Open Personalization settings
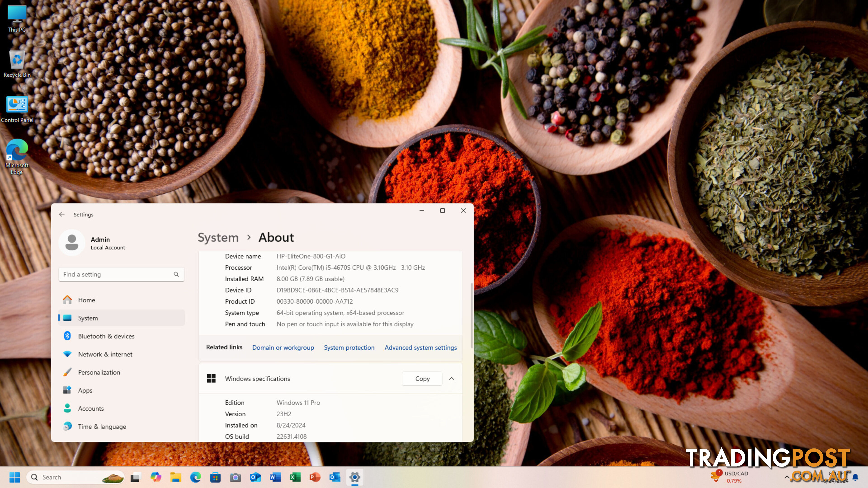Image resolution: width=868 pixels, height=488 pixels. click(121, 372)
